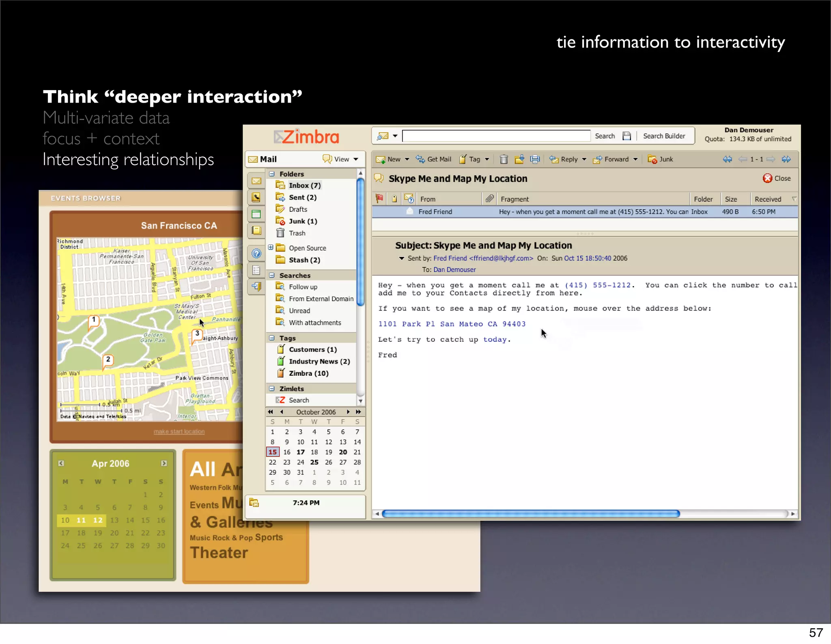Select the Junk (1) folder
831x644 pixels.
[x=303, y=221]
